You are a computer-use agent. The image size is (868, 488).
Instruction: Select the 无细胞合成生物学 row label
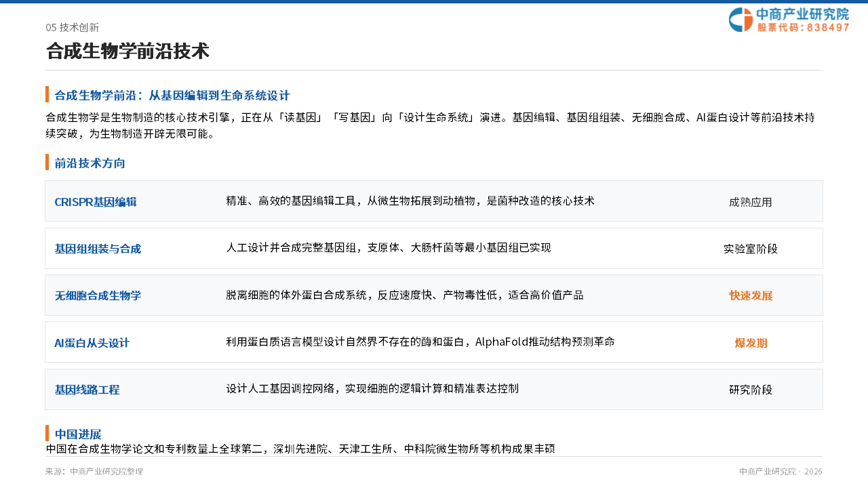click(x=98, y=296)
